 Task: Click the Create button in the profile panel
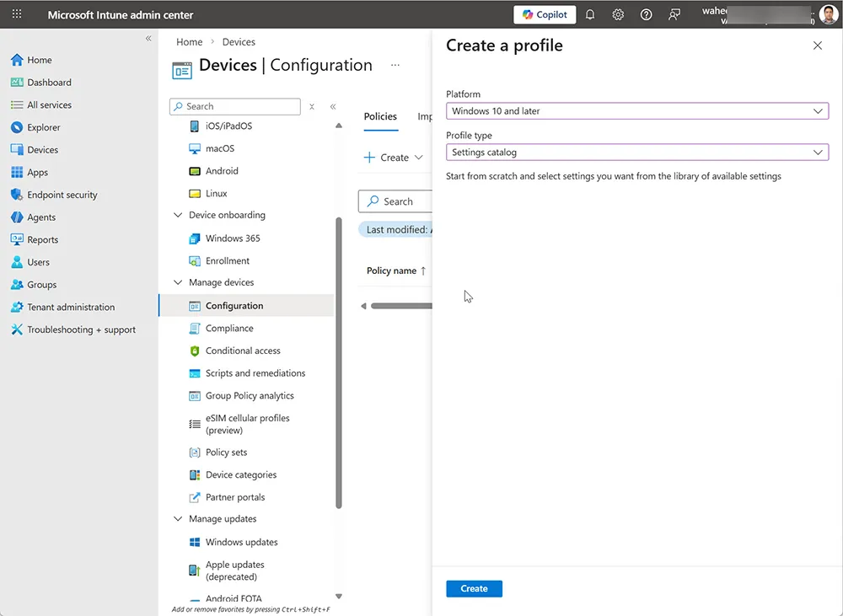click(x=474, y=588)
